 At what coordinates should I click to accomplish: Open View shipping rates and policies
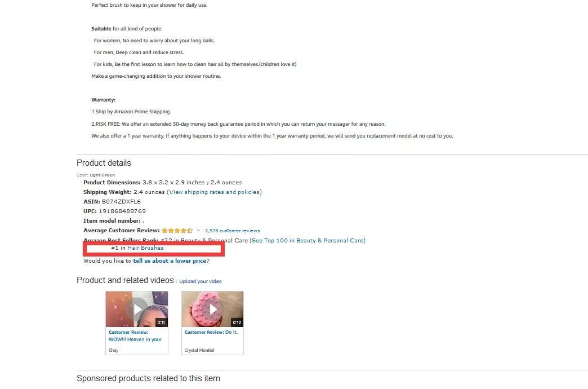(x=214, y=192)
